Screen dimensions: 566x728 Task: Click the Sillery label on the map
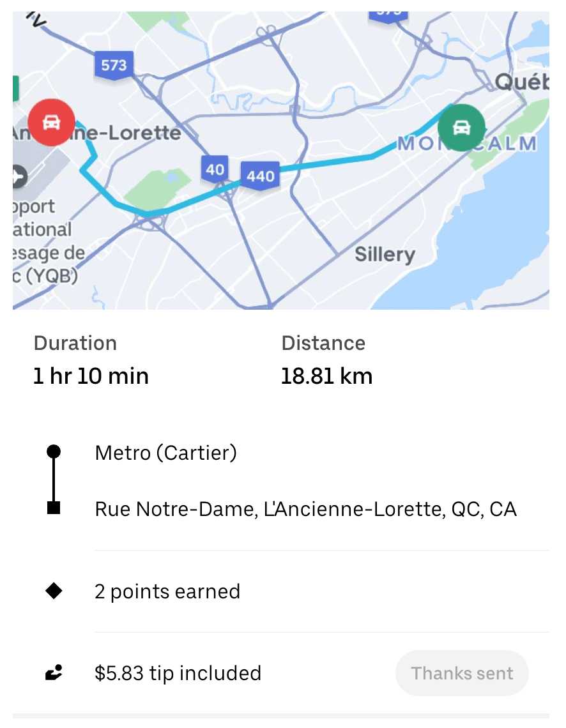385,255
